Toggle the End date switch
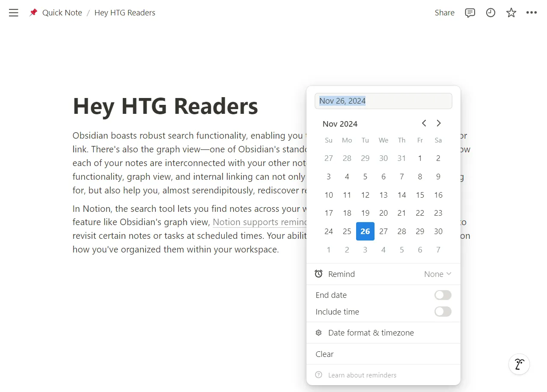This screenshot has width=547, height=392. pos(443,295)
